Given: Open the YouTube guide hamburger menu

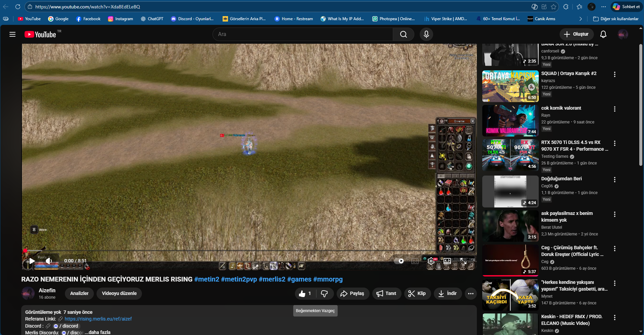Looking at the screenshot, I should 12,34.
